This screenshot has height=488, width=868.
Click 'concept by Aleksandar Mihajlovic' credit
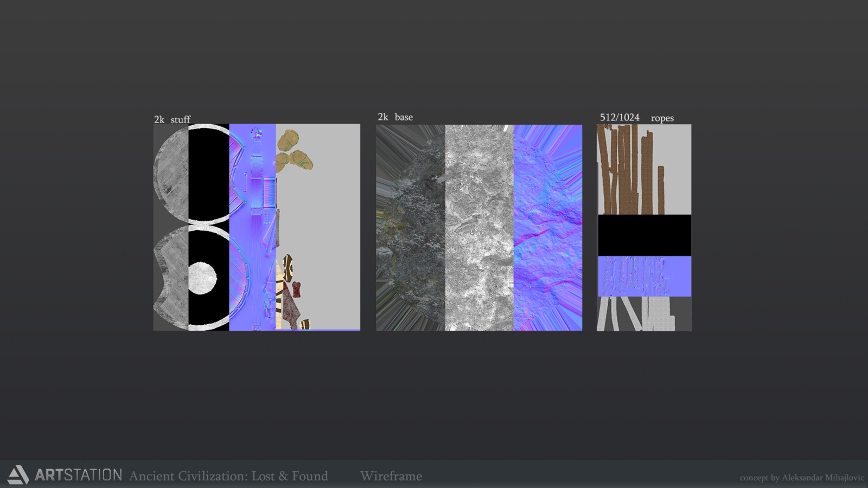click(802, 478)
